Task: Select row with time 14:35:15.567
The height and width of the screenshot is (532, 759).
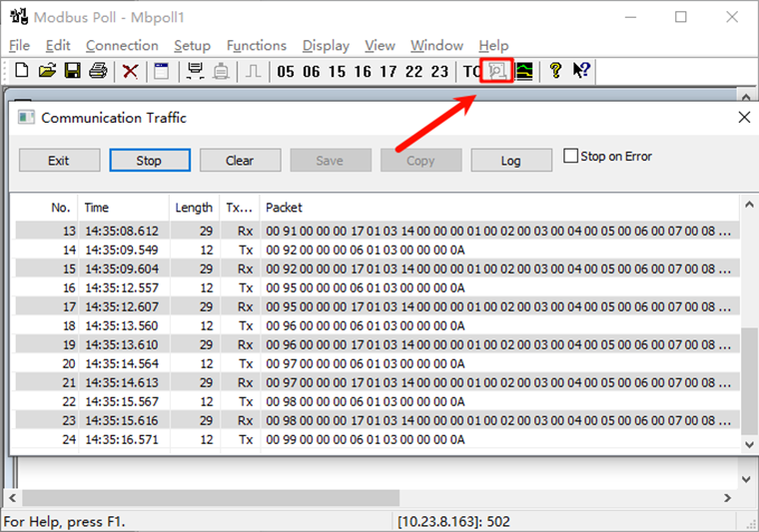Action: [378, 401]
